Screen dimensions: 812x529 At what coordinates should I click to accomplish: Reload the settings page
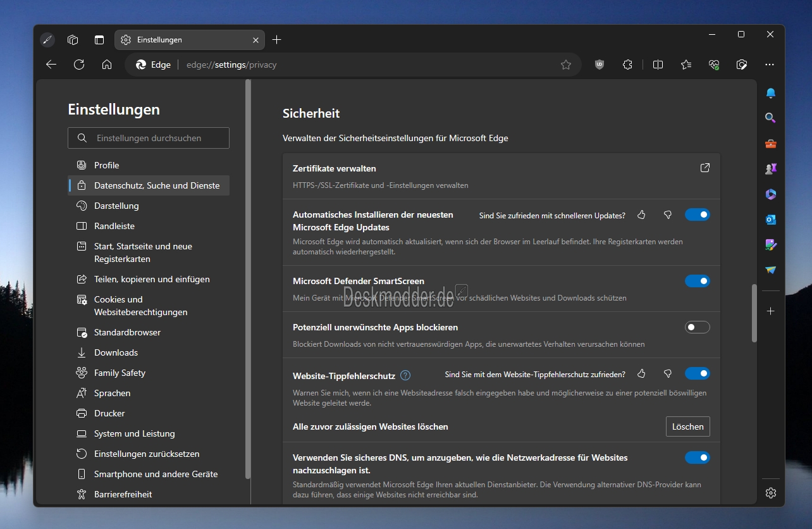pyautogui.click(x=79, y=65)
